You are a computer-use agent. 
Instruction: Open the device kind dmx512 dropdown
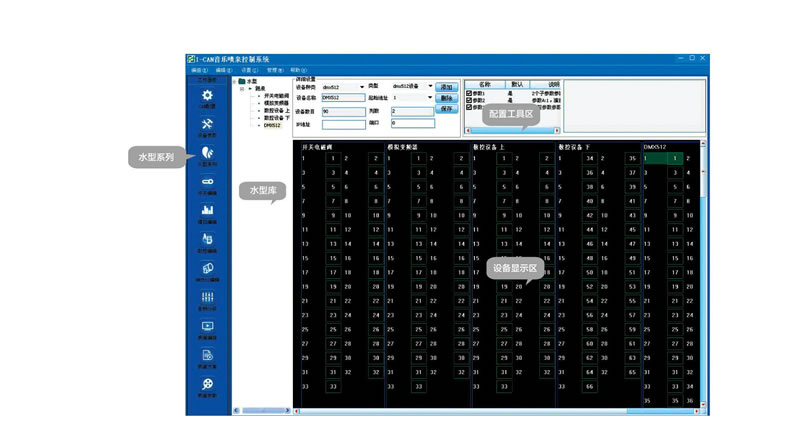(x=361, y=87)
